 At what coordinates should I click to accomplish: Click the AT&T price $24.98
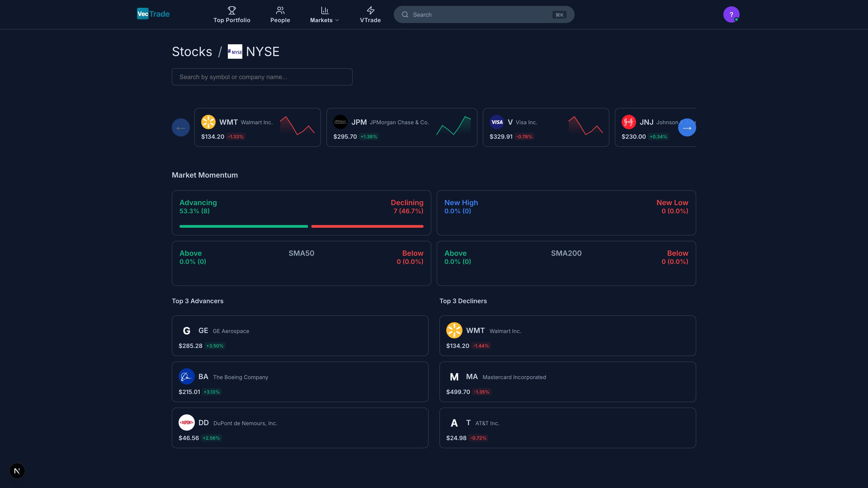(x=456, y=438)
